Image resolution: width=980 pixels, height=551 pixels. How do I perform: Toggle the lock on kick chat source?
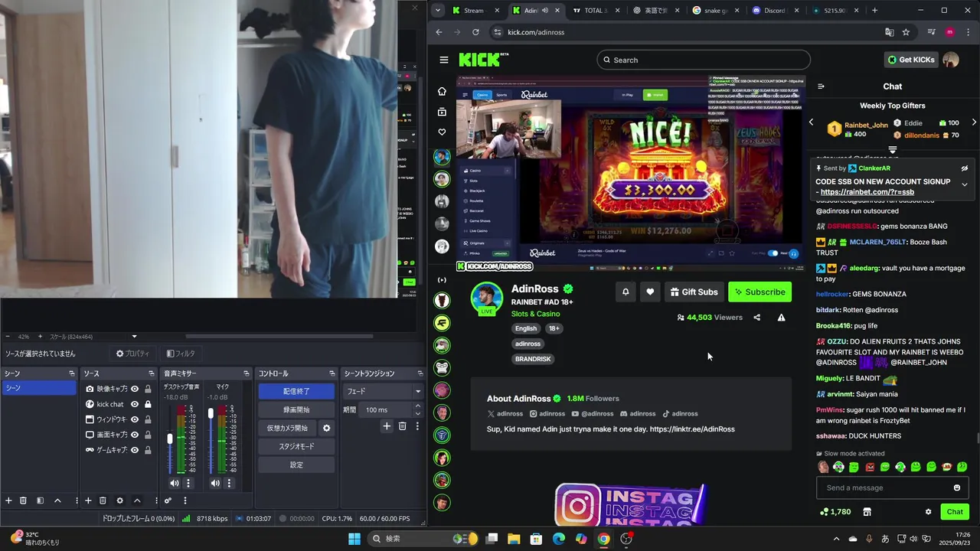148,404
